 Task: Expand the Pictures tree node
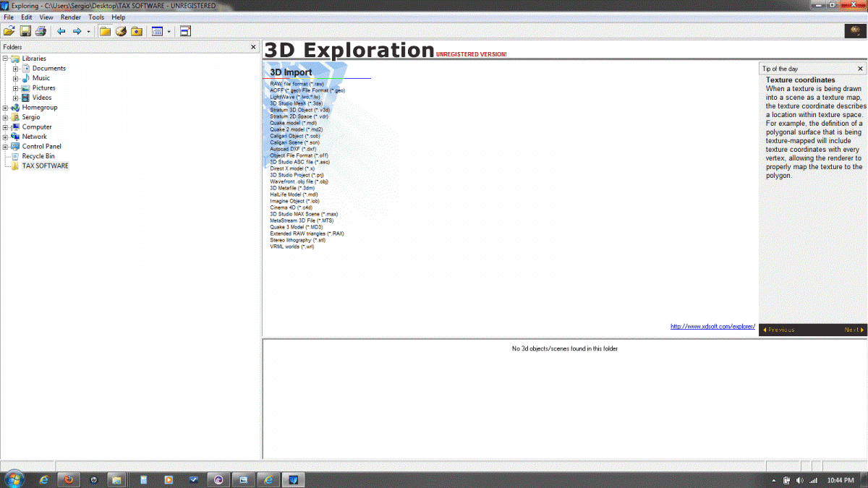pos(15,88)
